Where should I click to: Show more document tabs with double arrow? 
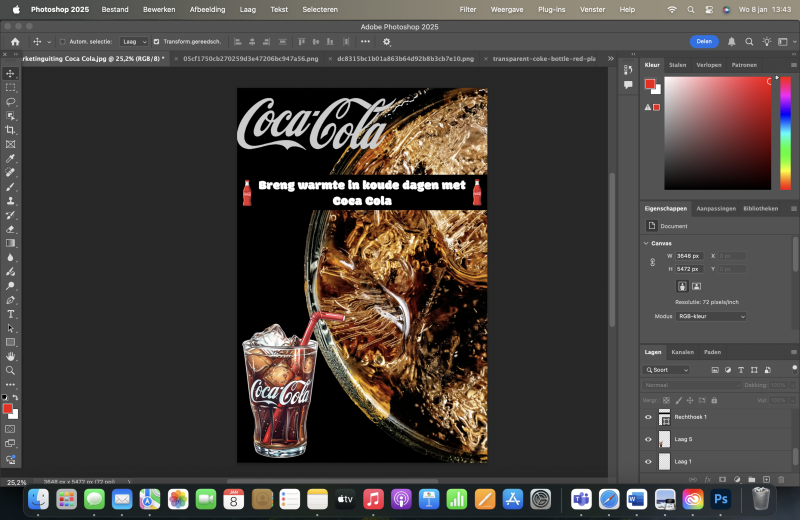pos(611,59)
